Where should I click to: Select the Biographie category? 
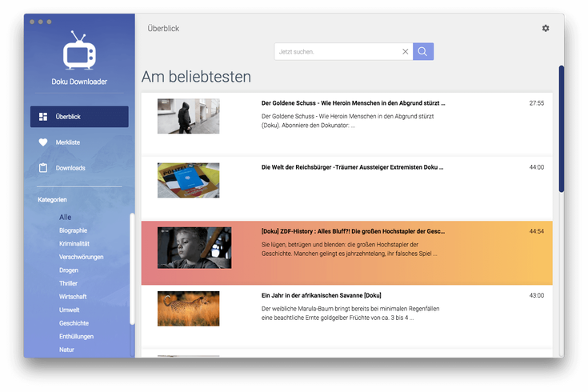coord(73,230)
